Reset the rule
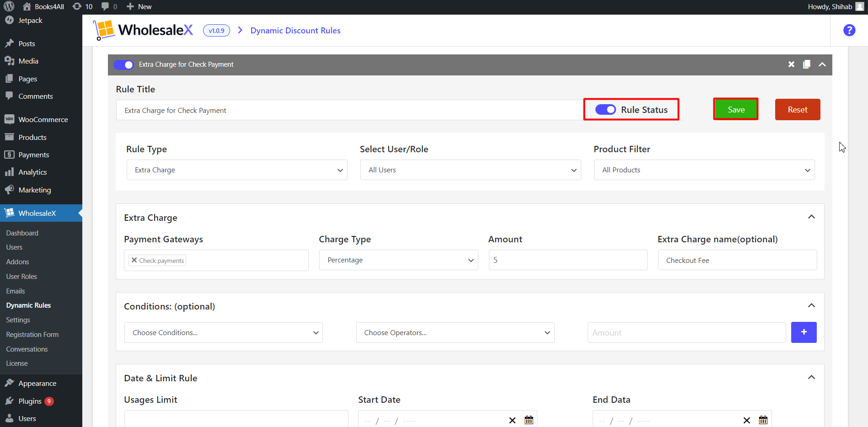 click(798, 109)
